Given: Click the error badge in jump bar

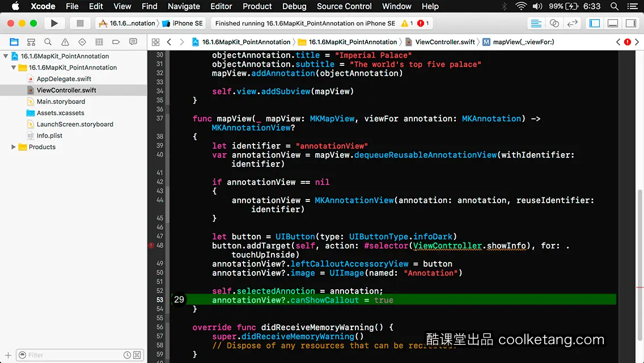Looking at the screenshot, I should (x=628, y=42).
